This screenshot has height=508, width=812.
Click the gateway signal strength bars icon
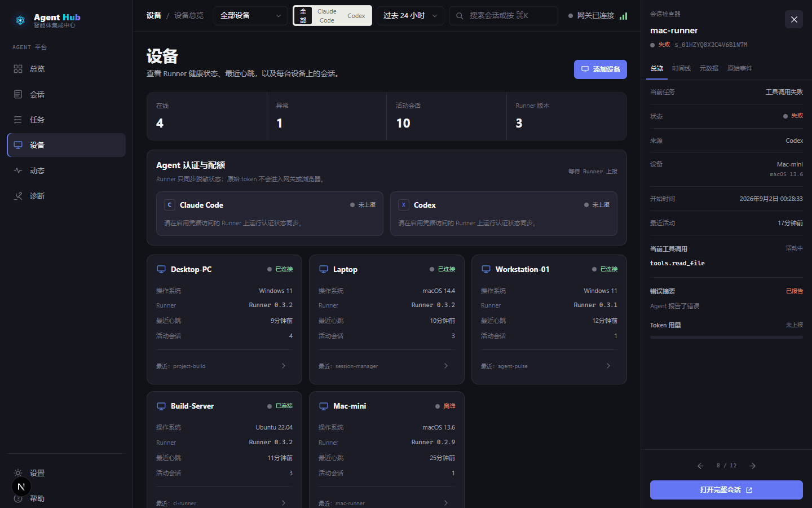(623, 16)
